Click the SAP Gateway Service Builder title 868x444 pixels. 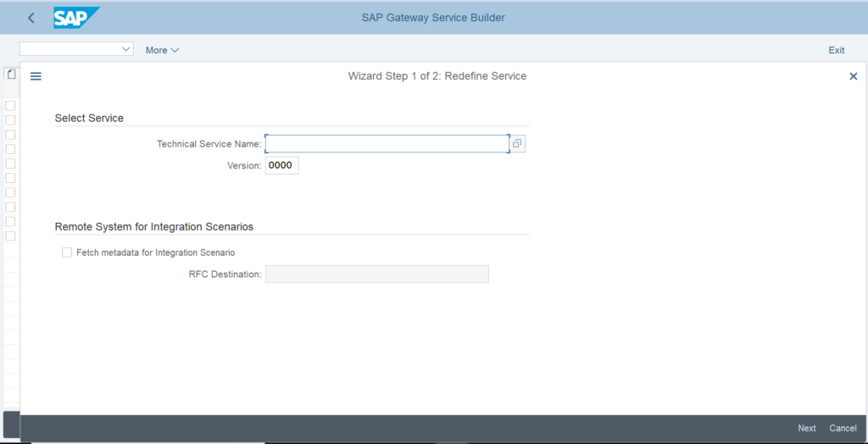(433, 18)
